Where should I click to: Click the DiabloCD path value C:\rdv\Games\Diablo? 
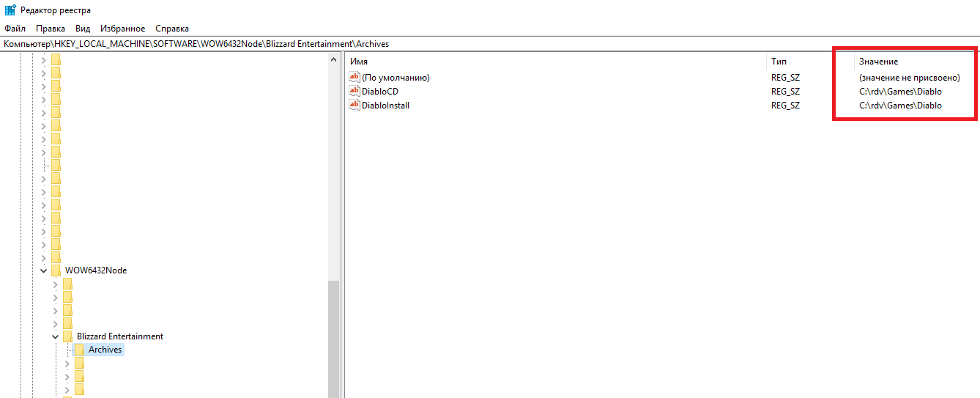[x=900, y=92]
